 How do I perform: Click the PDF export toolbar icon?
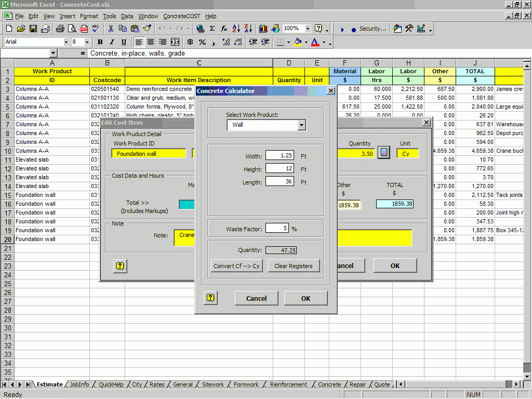tap(84, 30)
